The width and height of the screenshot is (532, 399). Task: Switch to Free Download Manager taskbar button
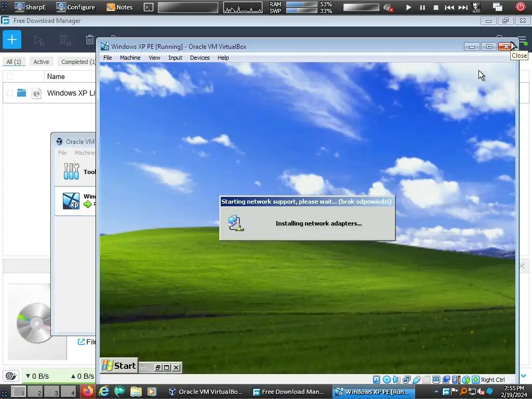coord(289,392)
